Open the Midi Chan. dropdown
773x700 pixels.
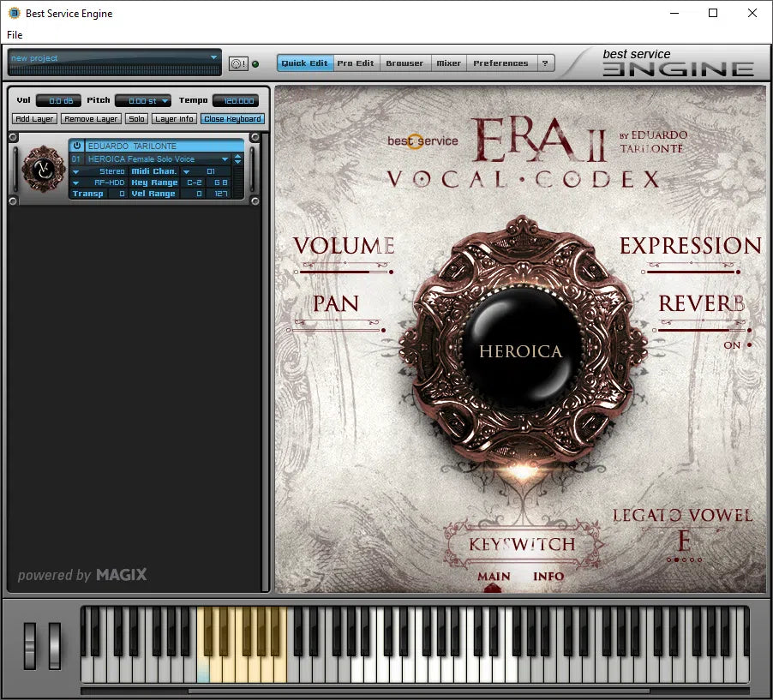tap(185, 171)
